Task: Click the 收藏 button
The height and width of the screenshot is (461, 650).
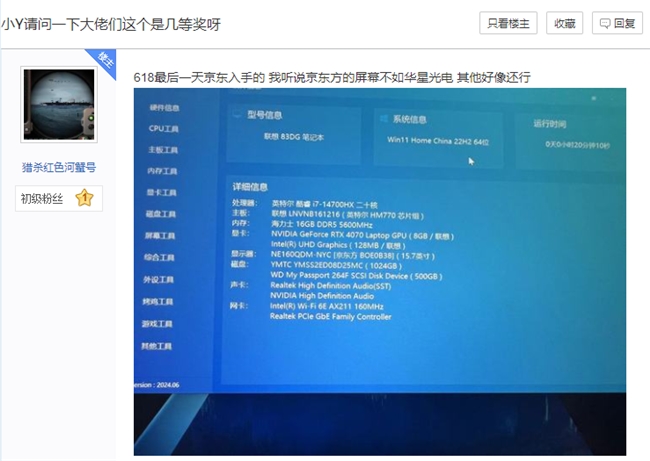Action: pos(564,23)
